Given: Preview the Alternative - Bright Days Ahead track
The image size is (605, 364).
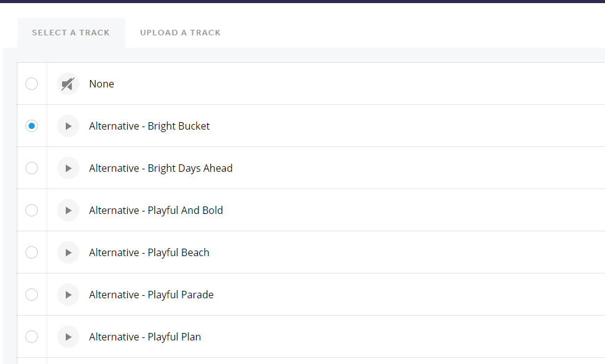Looking at the screenshot, I should tap(68, 168).
